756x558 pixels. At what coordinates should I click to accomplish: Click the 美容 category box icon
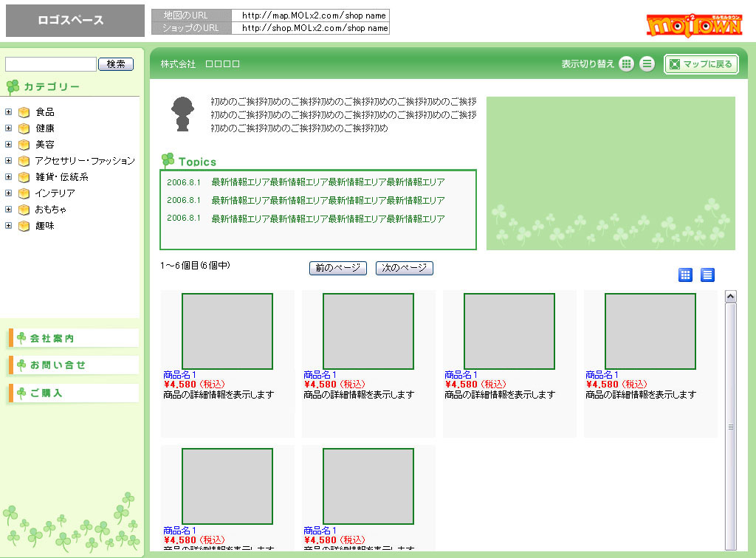tap(24, 145)
